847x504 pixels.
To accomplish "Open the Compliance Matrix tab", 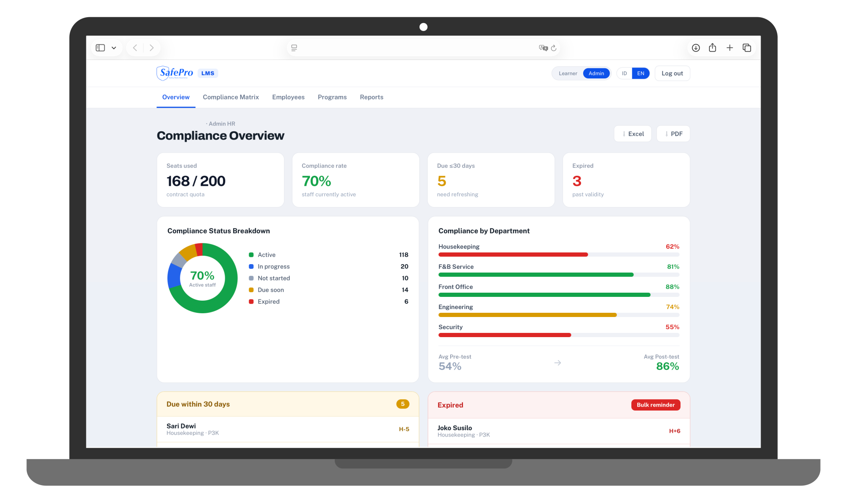I will pyautogui.click(x=231, y=97).
